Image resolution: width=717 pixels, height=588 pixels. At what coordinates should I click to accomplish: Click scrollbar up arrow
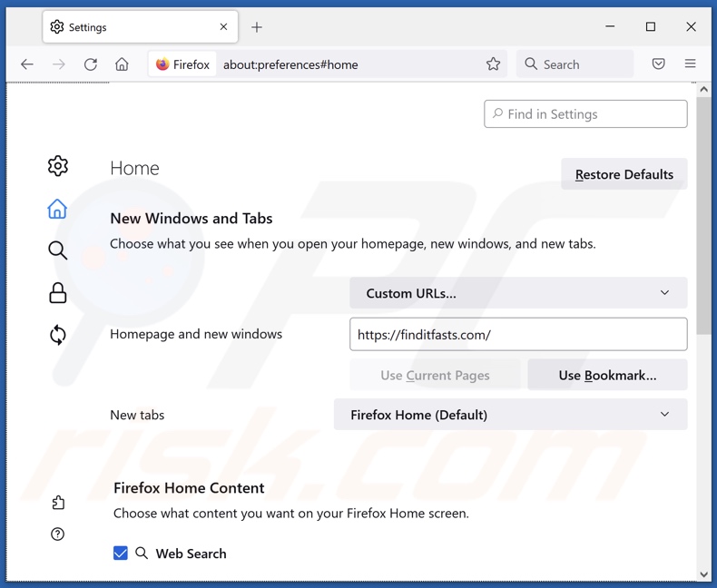point(703,89)
